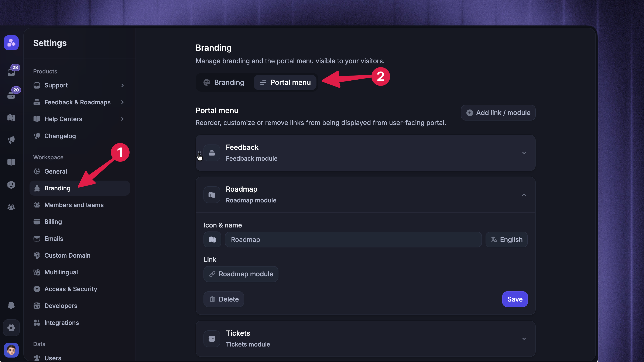The height and width of the screenshot is (362, 644).
Task: Expand Support submenu in sidebar
Action: click(122, 85)
